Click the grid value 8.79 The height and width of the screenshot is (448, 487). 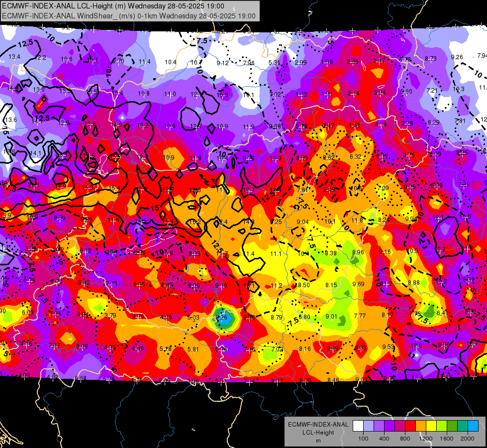click(277, 318)
